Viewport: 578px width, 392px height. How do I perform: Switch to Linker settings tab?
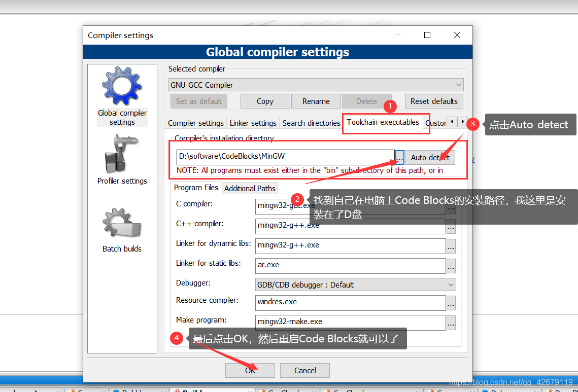[253, 123]
